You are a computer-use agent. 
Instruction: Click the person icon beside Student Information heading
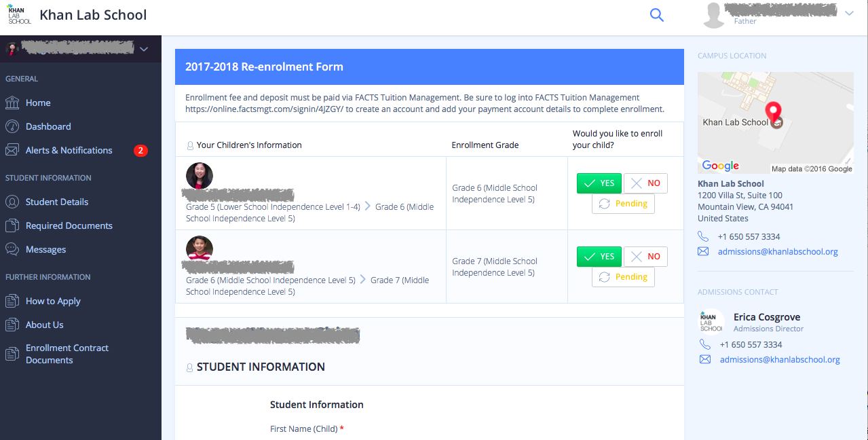coord(189,367)
